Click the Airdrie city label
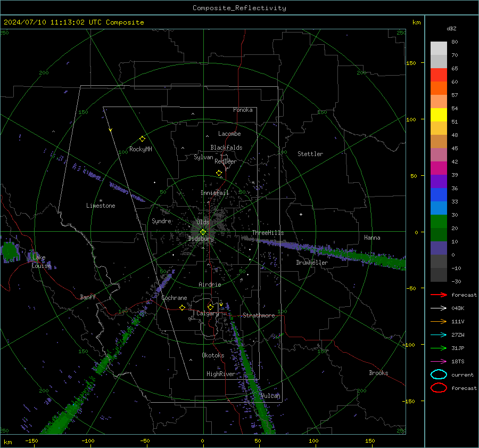The width and height of the screenshot is (479, 448). point(210,284)
